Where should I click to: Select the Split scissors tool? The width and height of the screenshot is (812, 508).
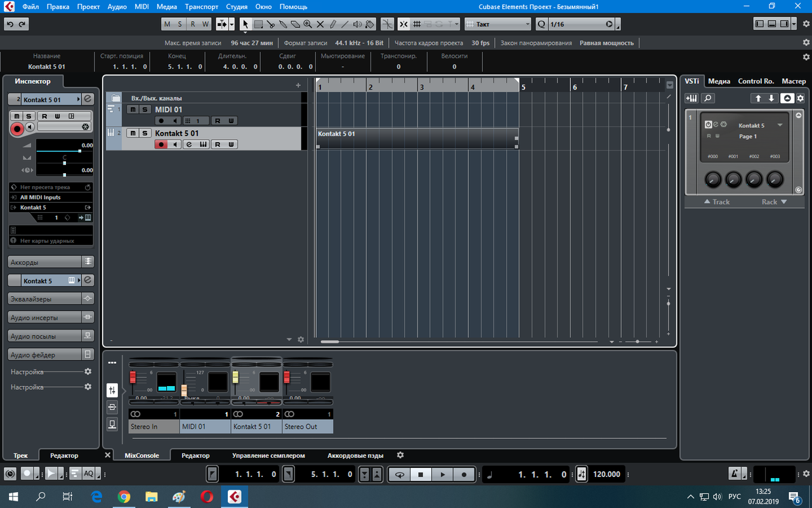[x=271, y=24]
